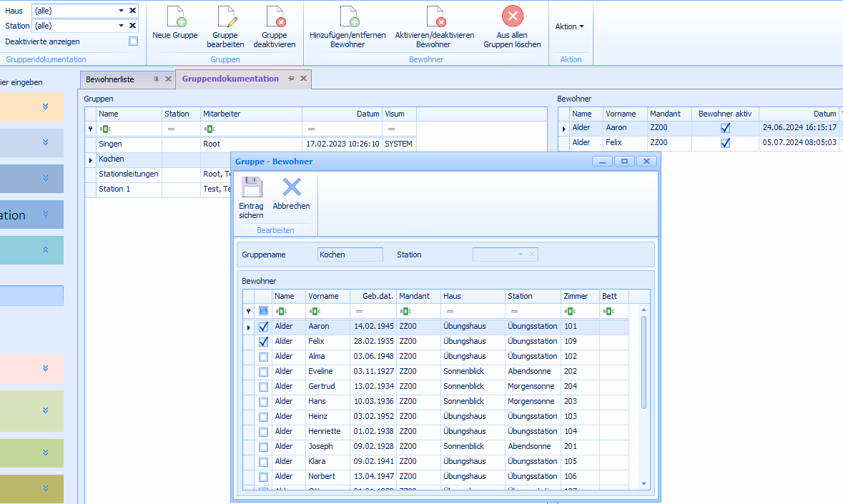Check the box for Eveline Alder

click(263, 372)
